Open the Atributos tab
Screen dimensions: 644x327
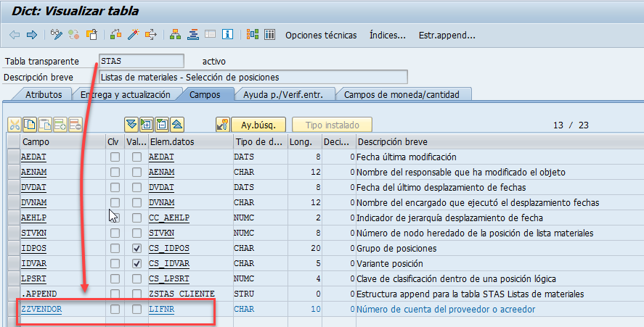pyautogui.click(x=44, y=94)
